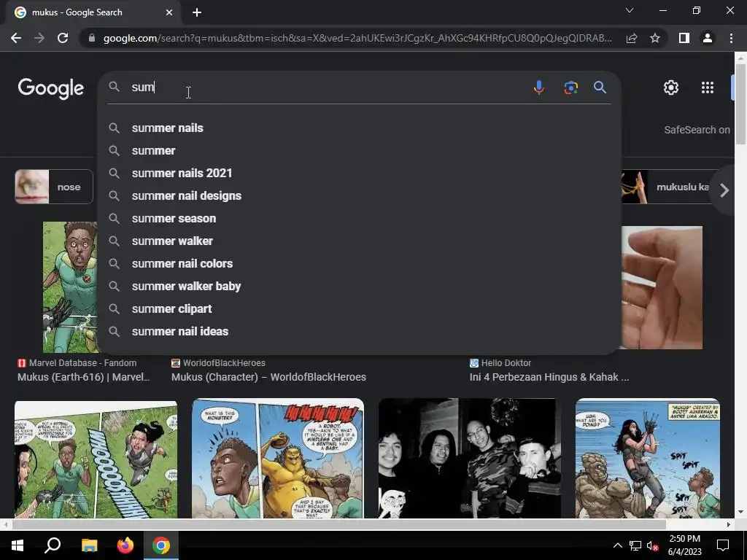This screenshot has height=560, width=747.
Task: Open the muted volume tray icon
Action: 653,545
